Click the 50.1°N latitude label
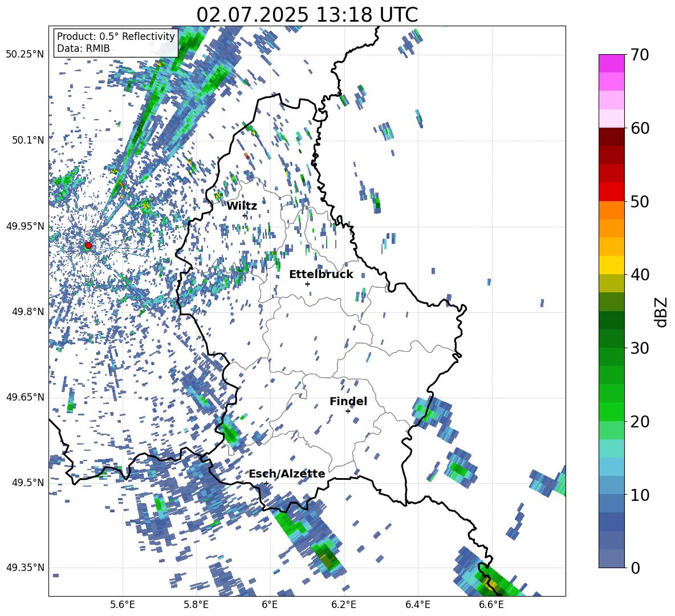Screen dimensions: 675x616 click(x=29, y=140)
